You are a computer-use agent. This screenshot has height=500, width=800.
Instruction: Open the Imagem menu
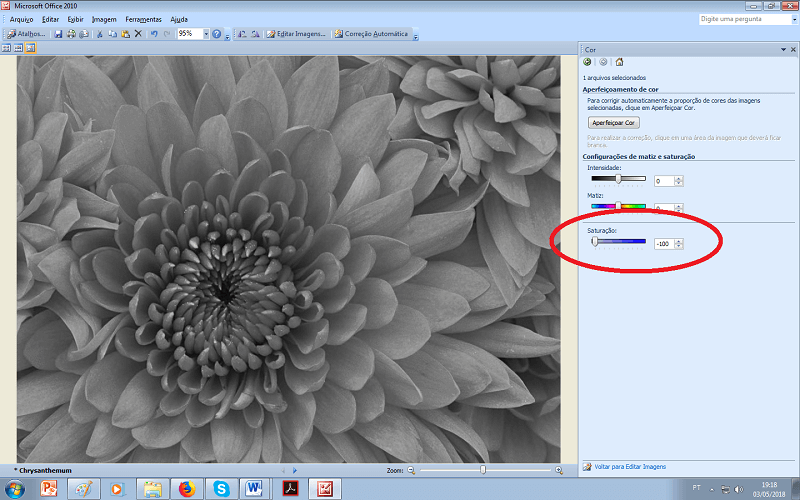(x=103, y=19)
